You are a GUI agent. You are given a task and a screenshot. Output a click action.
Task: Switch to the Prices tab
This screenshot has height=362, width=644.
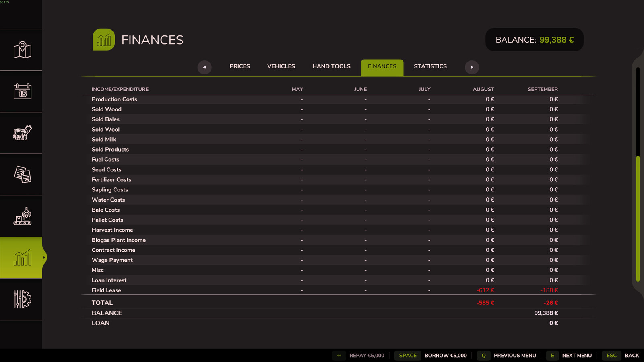click(239, 66)
